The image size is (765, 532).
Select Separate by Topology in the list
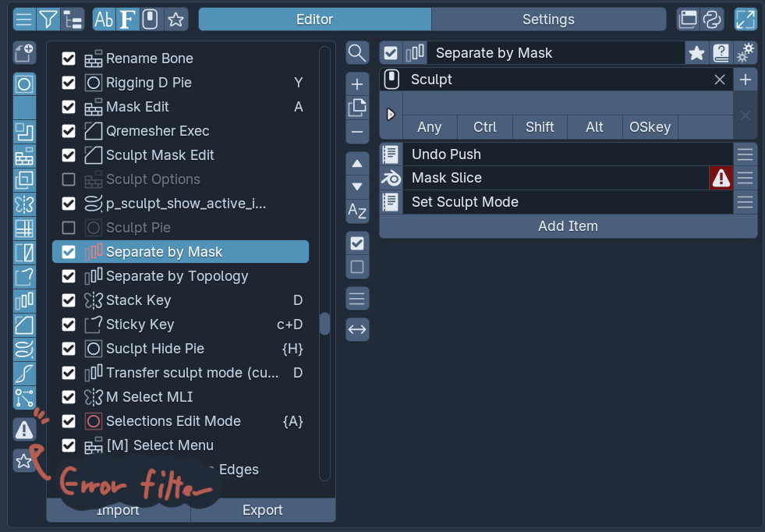click(x=180, y=276)
